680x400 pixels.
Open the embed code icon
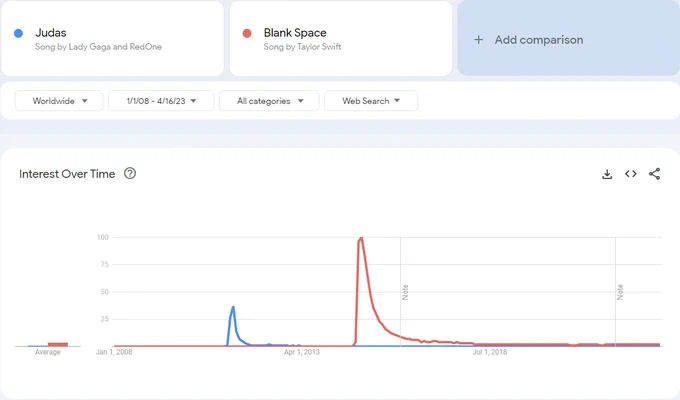point(631,174)
